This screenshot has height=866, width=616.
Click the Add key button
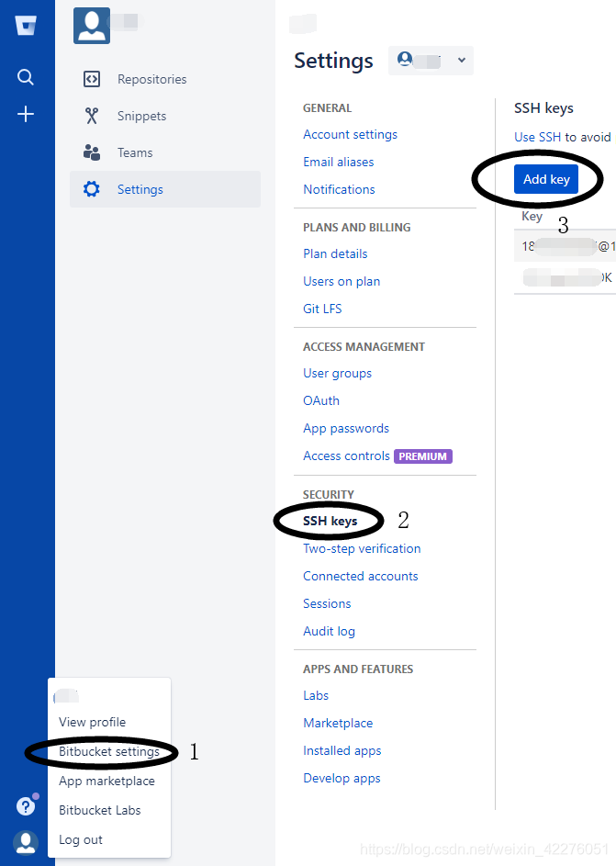[546, 179]
